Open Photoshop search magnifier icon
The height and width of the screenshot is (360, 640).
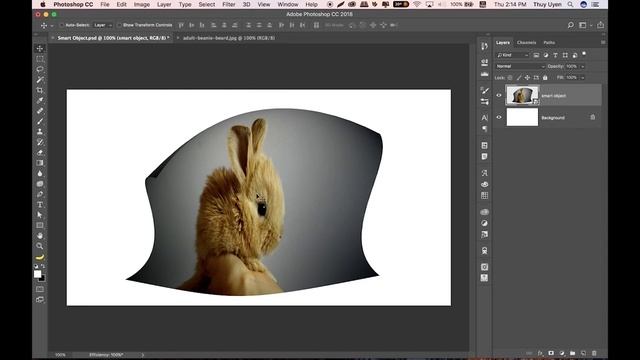tap(571, 25)
